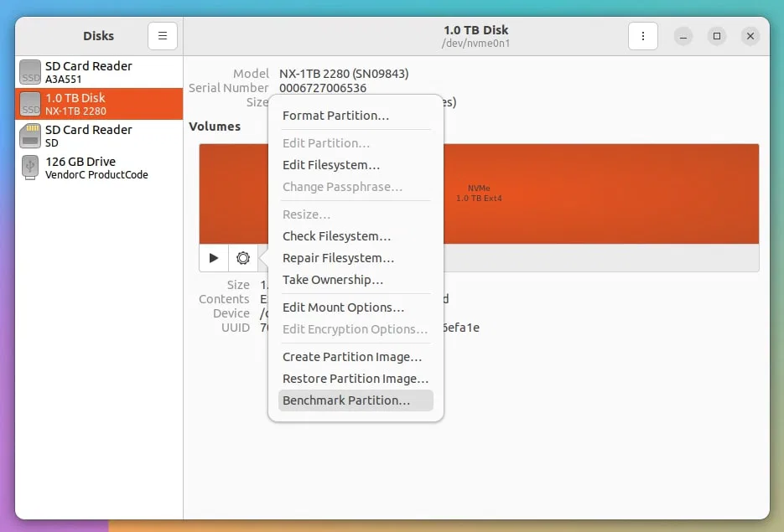Image resolution: width=784 pixels, height=532 pixels.
Task: Select the 126 GB Drive in device list
Action: point(96,168)
